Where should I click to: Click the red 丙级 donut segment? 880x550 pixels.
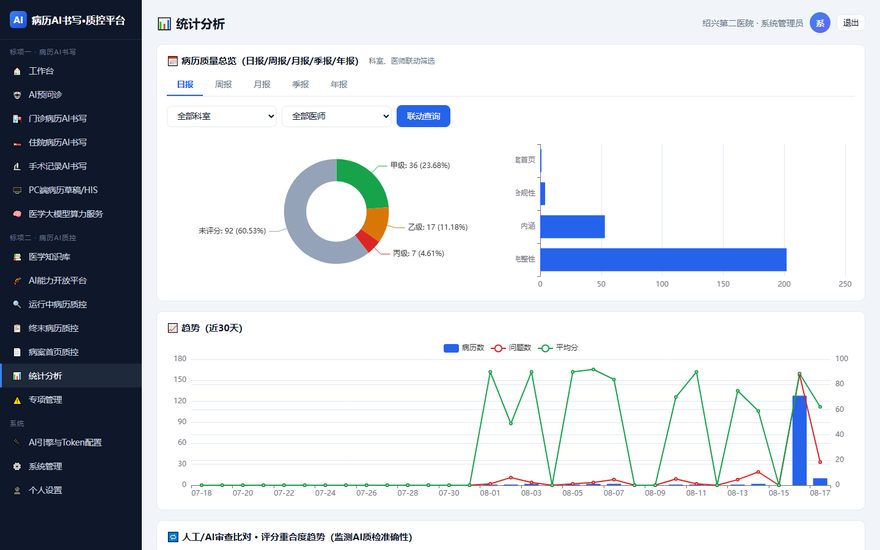click(366, 242)
